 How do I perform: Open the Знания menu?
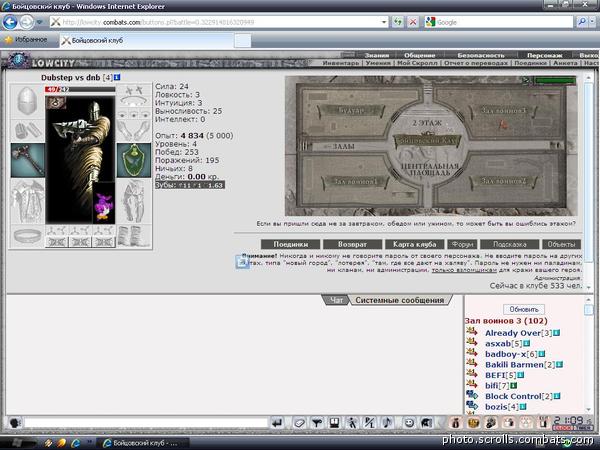coord(377,55)
